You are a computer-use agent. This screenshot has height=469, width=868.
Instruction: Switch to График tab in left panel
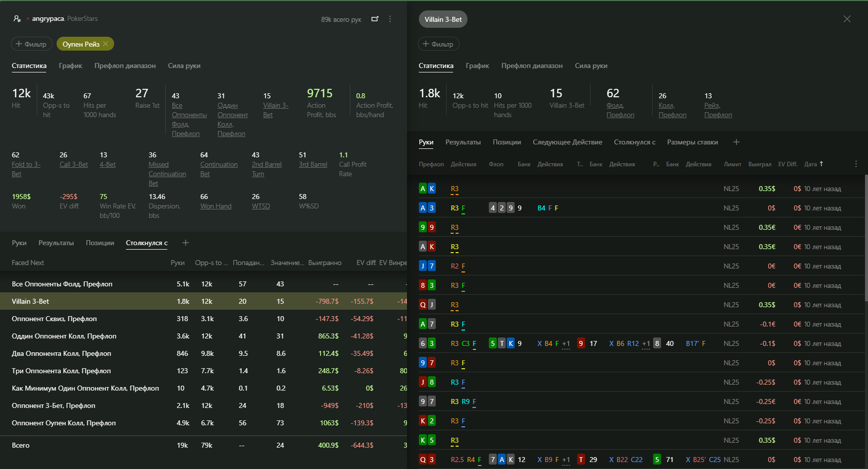70,66
